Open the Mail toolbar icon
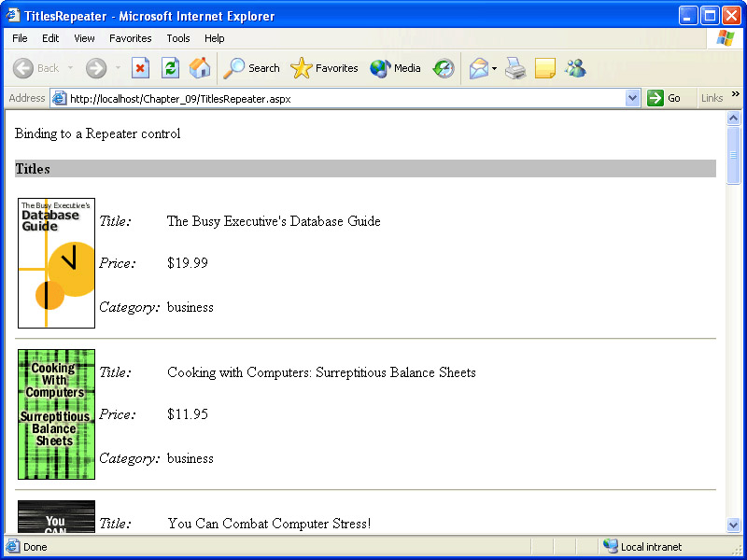The image size is (747, 560). coord(478,68)
